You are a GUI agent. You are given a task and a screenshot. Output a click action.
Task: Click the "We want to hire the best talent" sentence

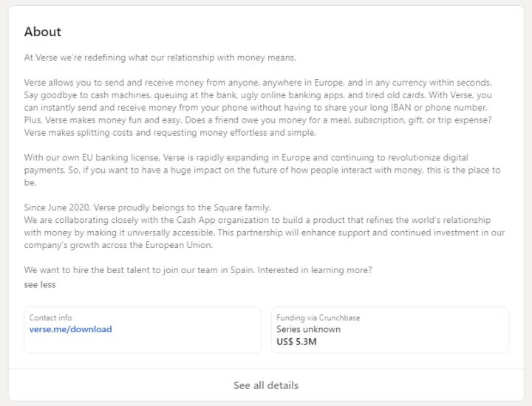(197, 270)
